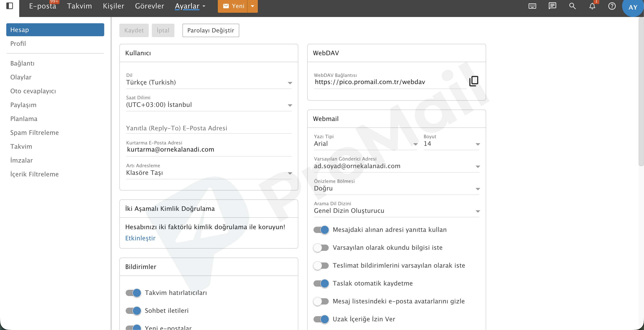Toggle Uzak İçeriğe İzin Ver

click(321, 319)
